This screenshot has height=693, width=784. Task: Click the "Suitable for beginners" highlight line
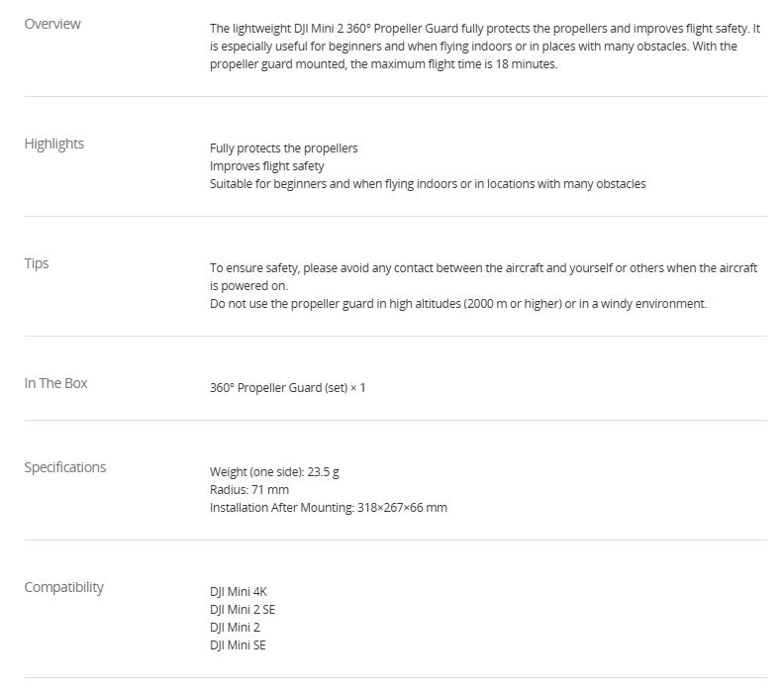[x=427, y=184]
